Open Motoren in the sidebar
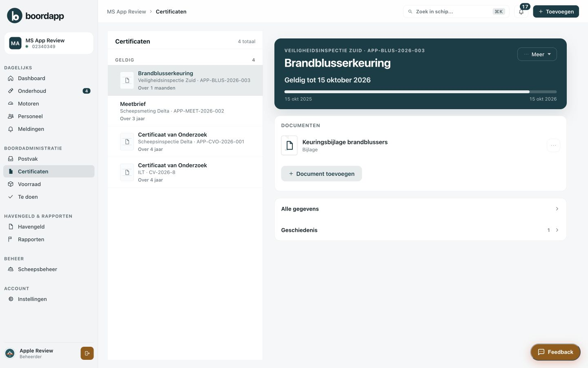This screenshot has width=588, height=368. 49,104
